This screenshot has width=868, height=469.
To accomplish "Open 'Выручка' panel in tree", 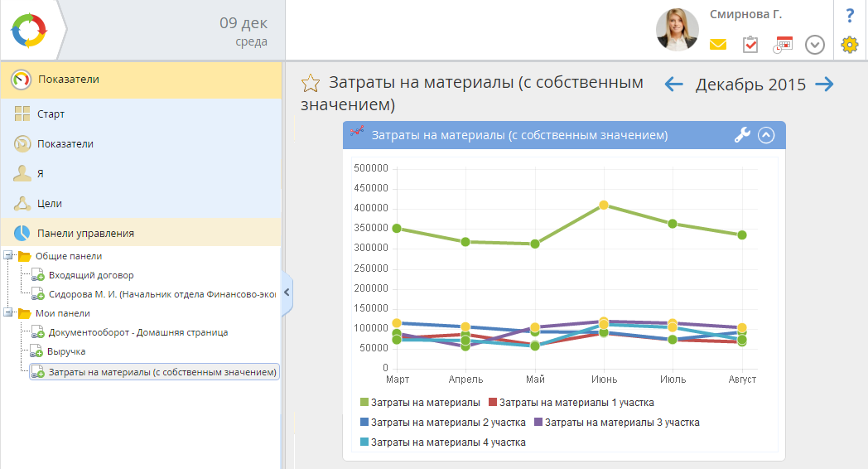I will tap(67, 351).
